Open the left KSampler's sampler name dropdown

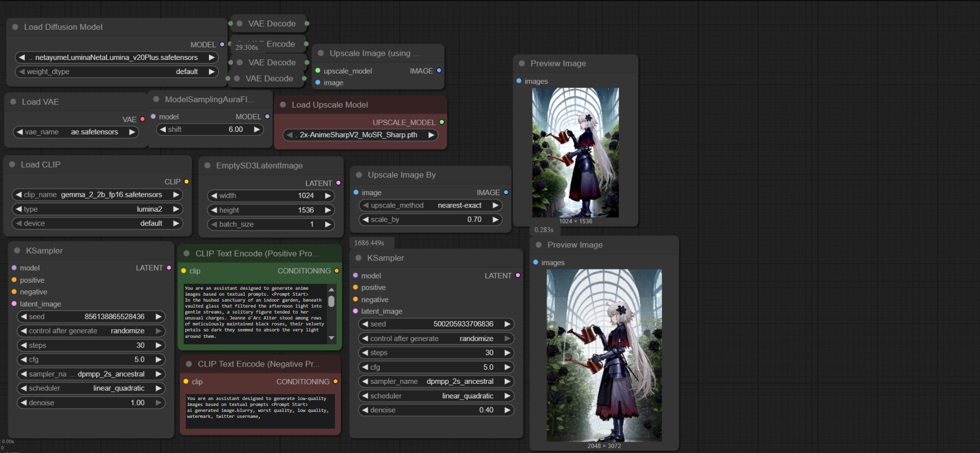click(x=91, y=374)
